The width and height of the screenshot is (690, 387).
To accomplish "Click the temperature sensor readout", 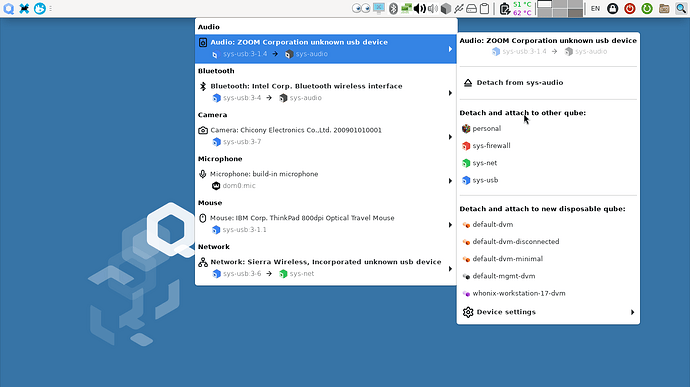I will (x=522, y=8).
